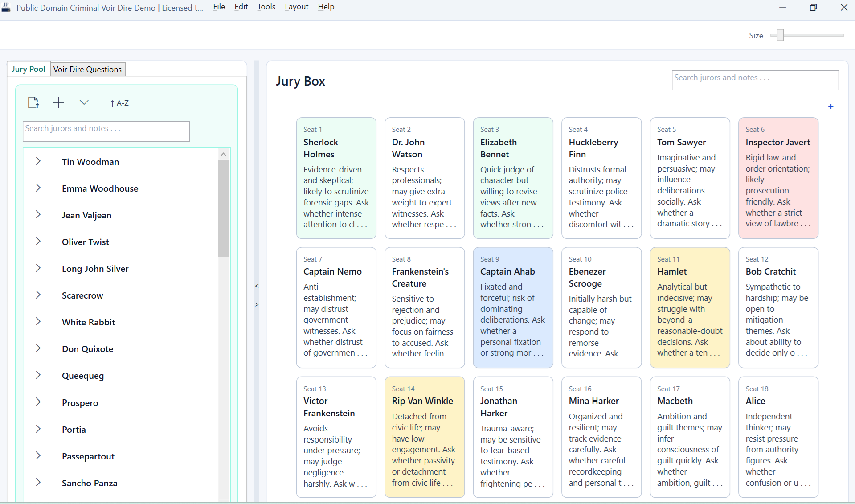Select the Jury Pool tab
Image resolution: width=855 pixels, height=504 pixels.
tap(29, 69)
